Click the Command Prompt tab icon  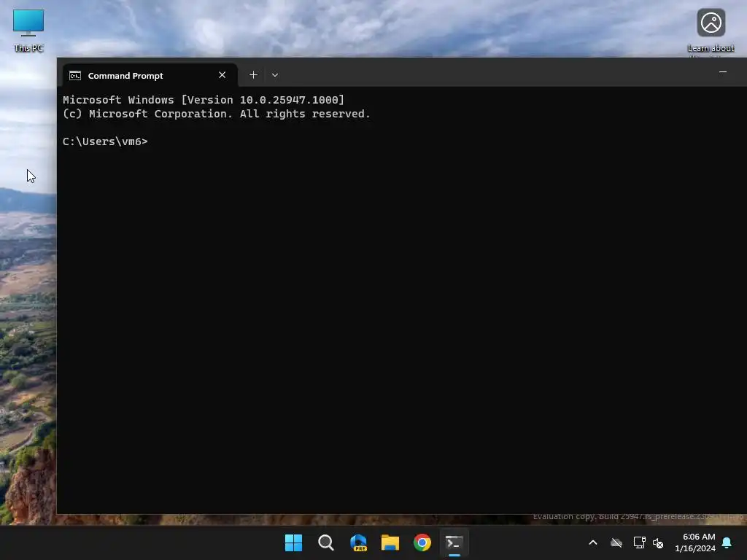coord(75,76)
